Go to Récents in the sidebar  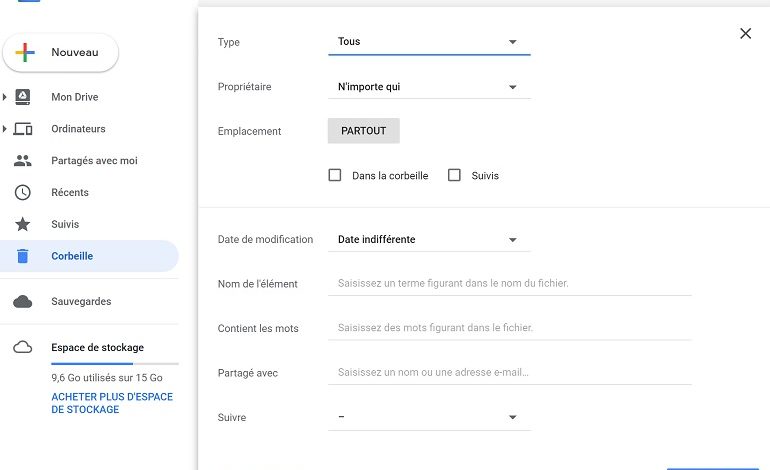tap(70, 193)
